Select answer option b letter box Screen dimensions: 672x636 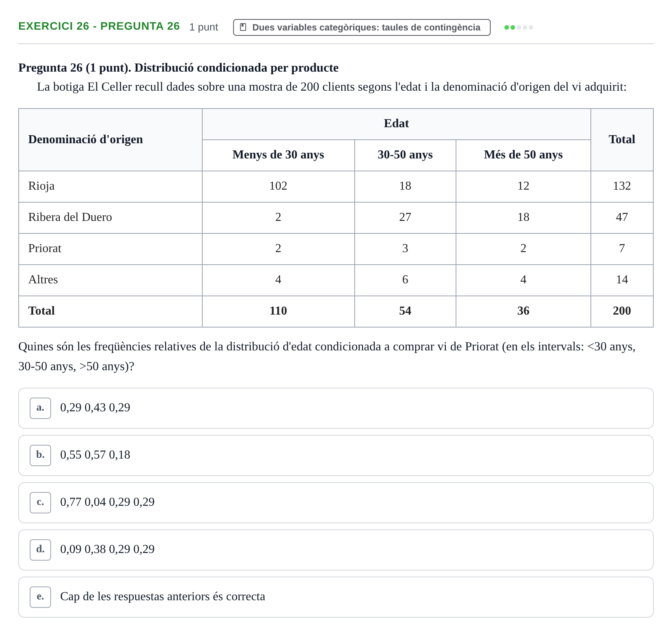[40, 455]
